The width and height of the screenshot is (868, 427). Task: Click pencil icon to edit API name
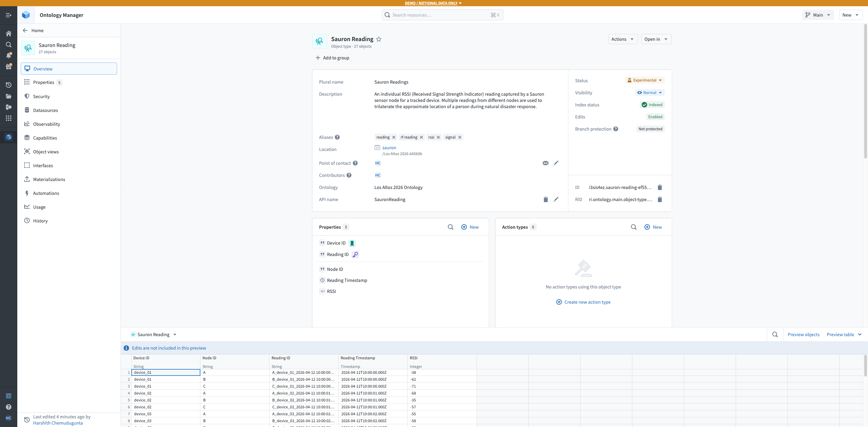coord(556,199)
